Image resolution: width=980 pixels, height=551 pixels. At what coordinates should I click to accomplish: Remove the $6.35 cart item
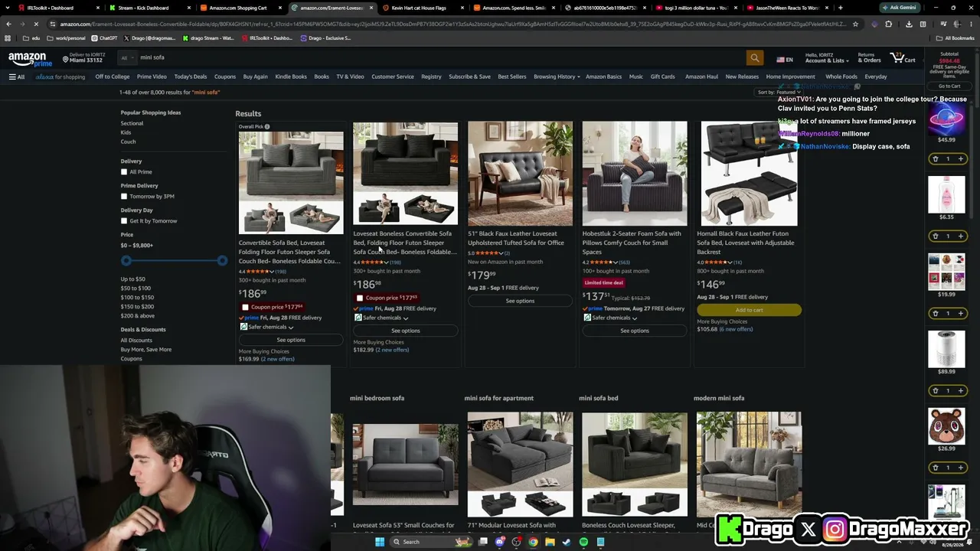pyautogui.click(x=935, y=236)
